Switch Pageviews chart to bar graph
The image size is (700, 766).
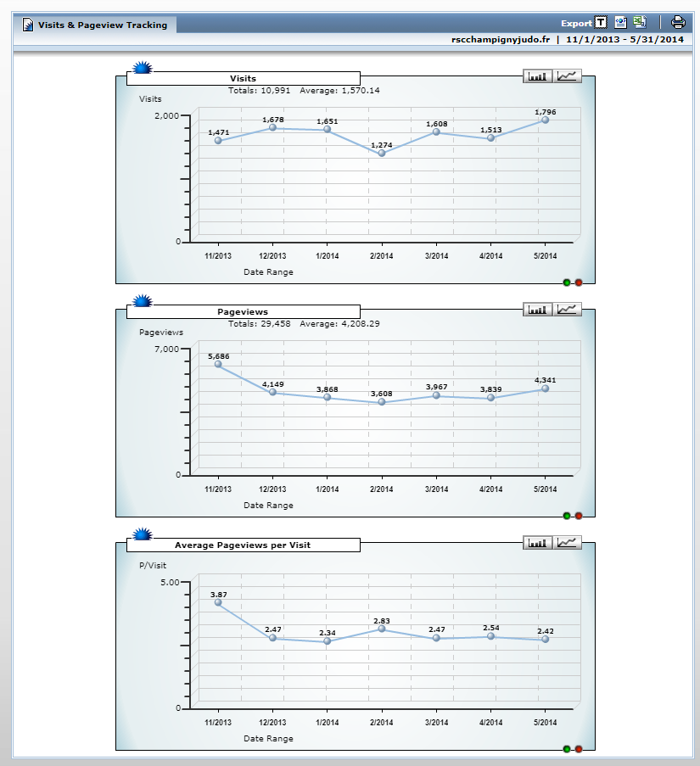point(537,310)
